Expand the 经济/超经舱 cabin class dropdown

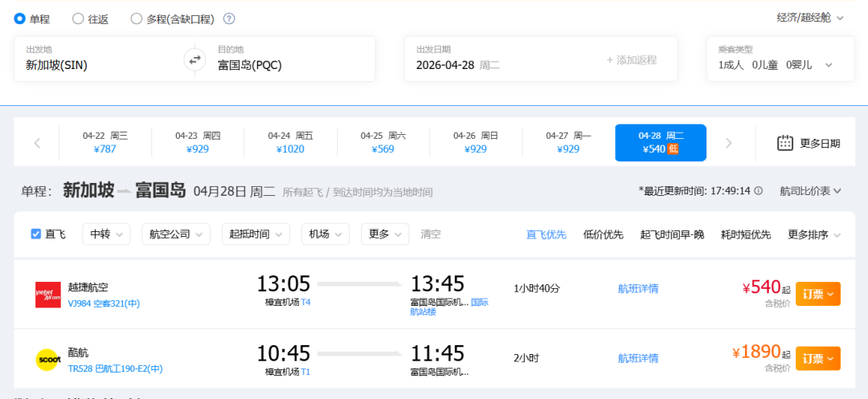click(x=810, y=18)
